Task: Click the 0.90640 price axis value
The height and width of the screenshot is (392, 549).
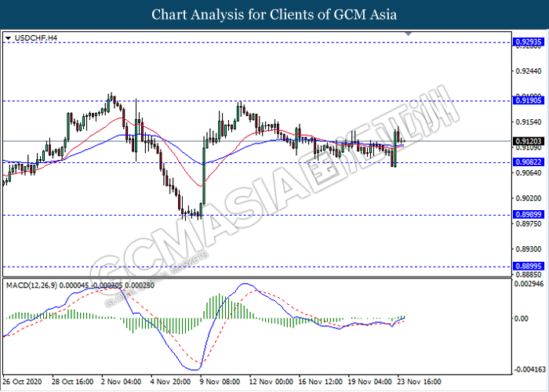Action: [x=529, y=172]
